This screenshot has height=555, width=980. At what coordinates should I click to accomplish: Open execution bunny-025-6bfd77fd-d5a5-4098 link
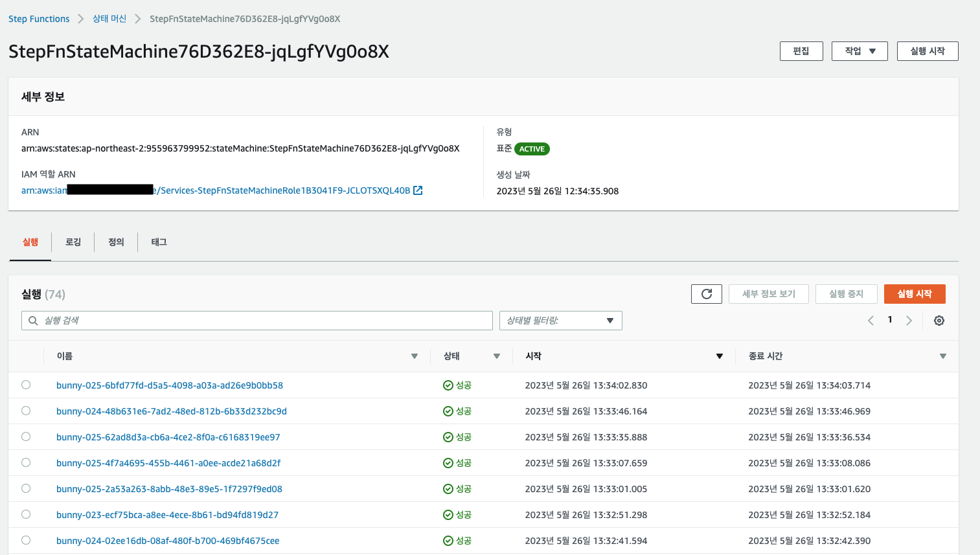click(170, 385)
